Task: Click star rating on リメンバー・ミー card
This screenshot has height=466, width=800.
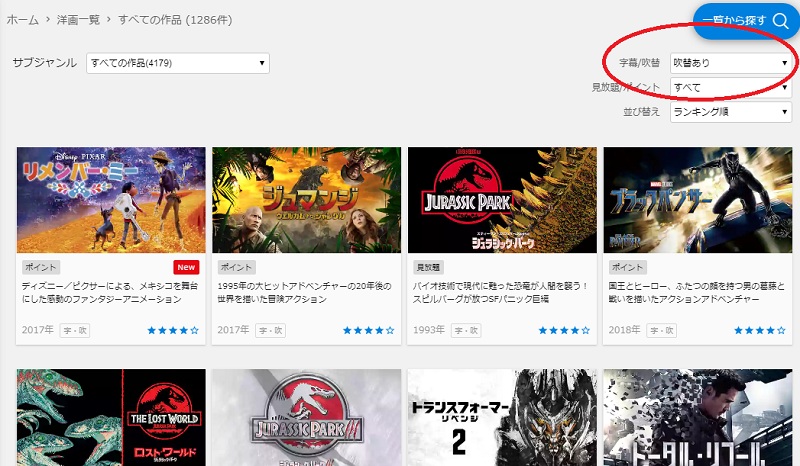Action: click(x=173, y=330)
